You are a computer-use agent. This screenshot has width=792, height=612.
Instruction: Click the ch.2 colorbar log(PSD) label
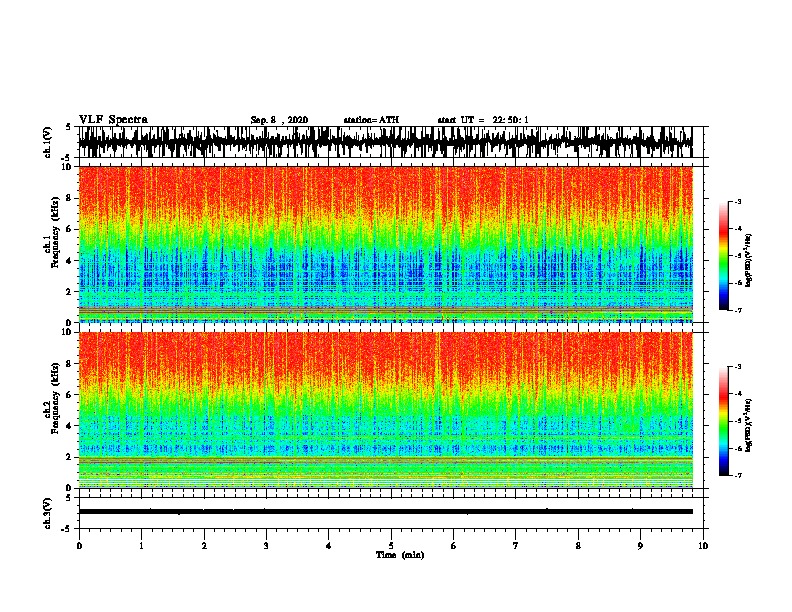click(x=748, y=424)
